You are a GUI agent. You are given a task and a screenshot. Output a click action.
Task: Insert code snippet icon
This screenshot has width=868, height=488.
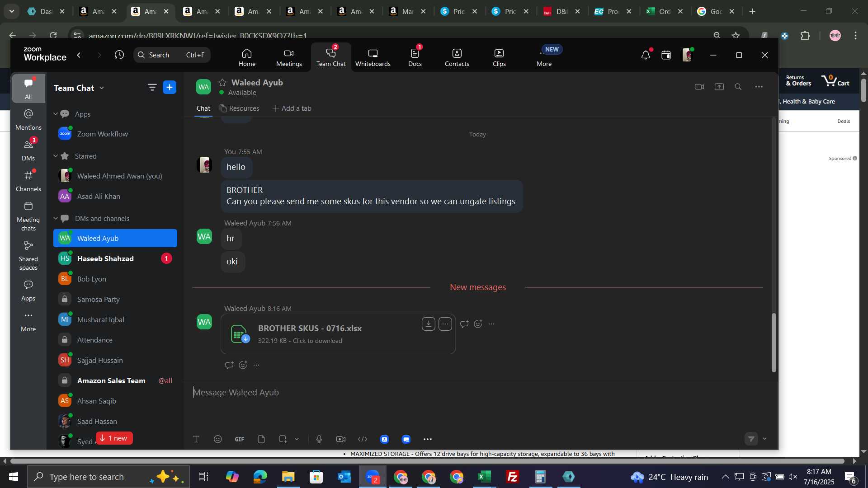coord(363,439)
